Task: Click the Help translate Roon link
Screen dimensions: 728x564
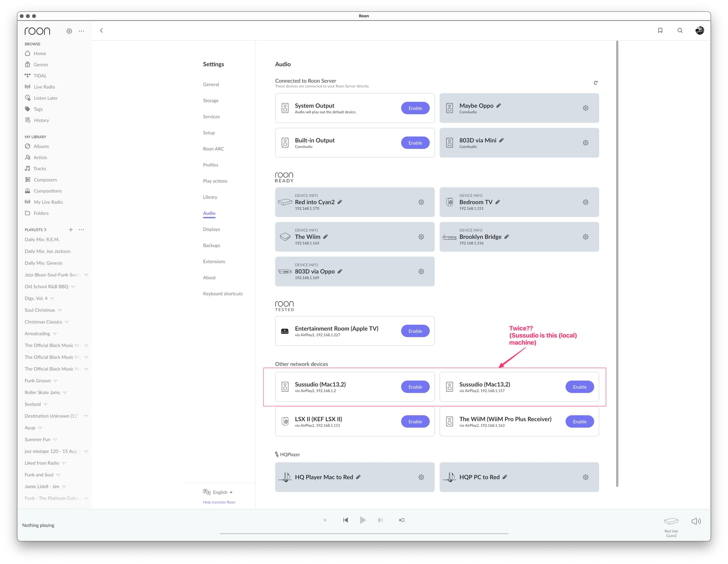Action: [219, 502]
